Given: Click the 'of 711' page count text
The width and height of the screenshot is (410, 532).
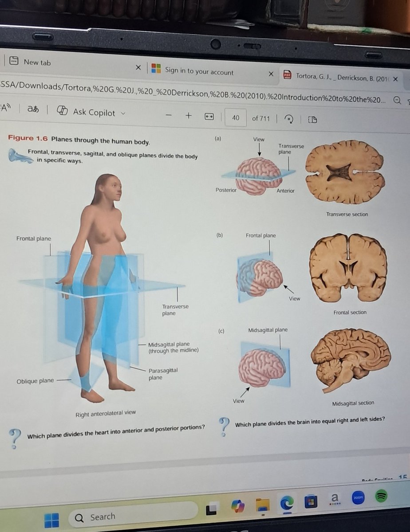Looking at the screenshot, I should pyautogui.click(x=260, y=118).
